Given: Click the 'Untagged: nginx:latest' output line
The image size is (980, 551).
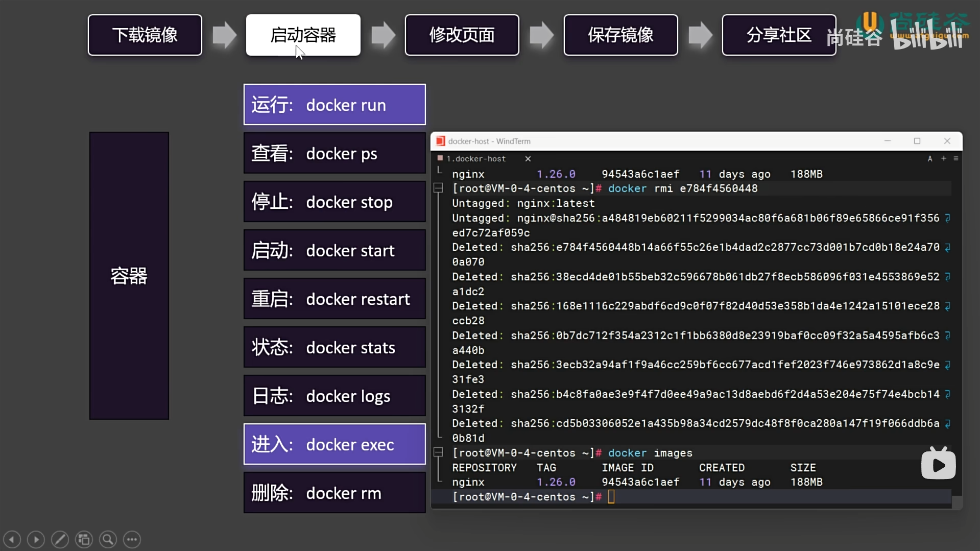Looking at the screenshot, I should (x=523, y=203).
